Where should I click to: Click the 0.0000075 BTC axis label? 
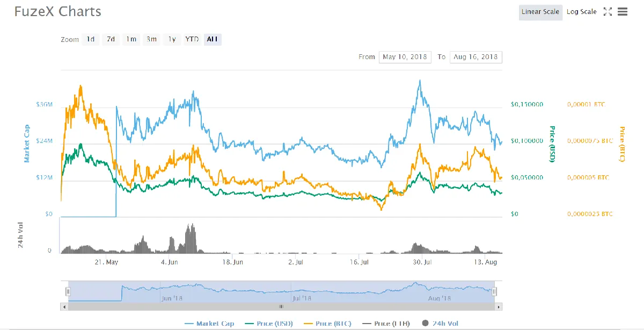(590, 141)
